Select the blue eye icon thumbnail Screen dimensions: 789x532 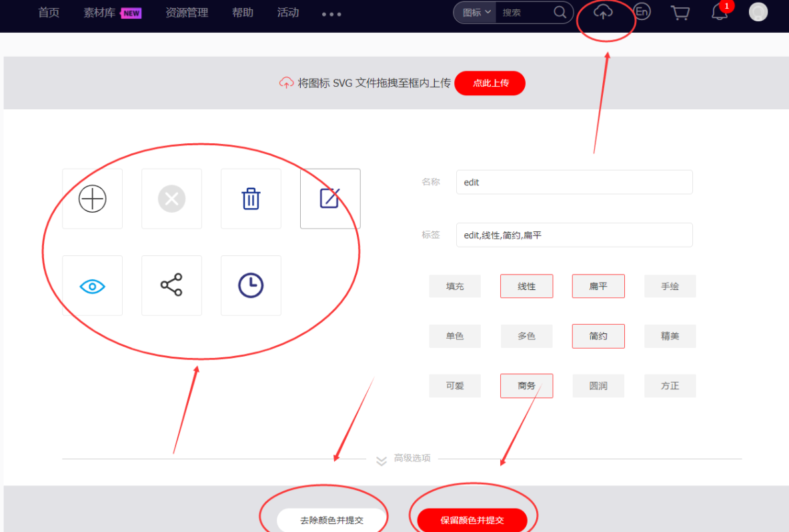click(x=92, y=285)
